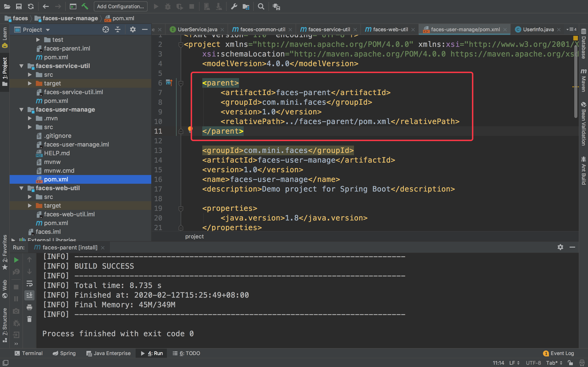The height and width of the screenshot is (367, 588).
Task: Open the Project view dropdown
Action: point(48,29)
